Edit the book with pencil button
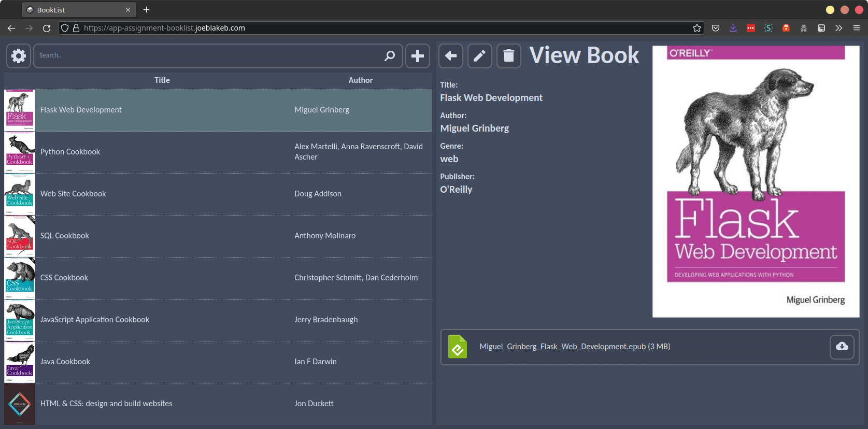The height and width of the screenshot is (429, 868). pyautogui.click(x=480, y=56)
